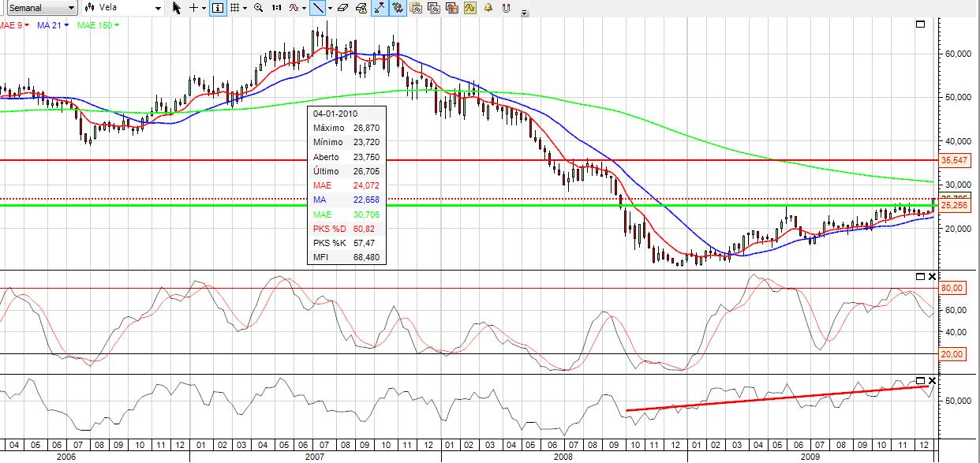
Task: Click the Último row in data box
Action: [347, 171]
